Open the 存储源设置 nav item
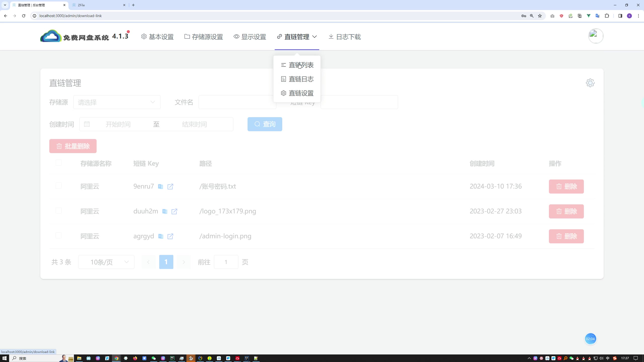Image resolution: width=644 pixels, height=362 pixels. pyautogui.click(x=204, y=37)
